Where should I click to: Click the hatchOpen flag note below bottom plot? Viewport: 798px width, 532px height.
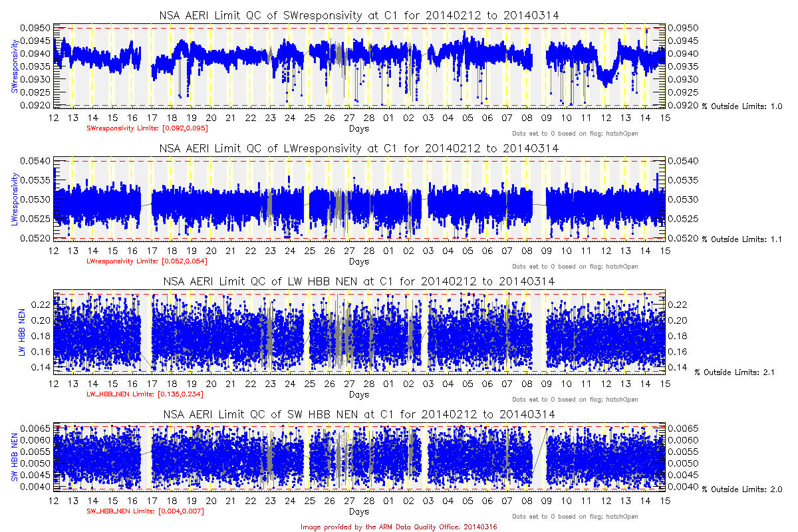[x=575, y=517]
